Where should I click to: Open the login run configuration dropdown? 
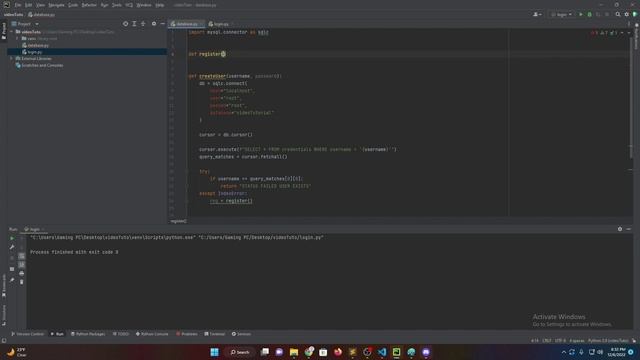coord(561,14)
